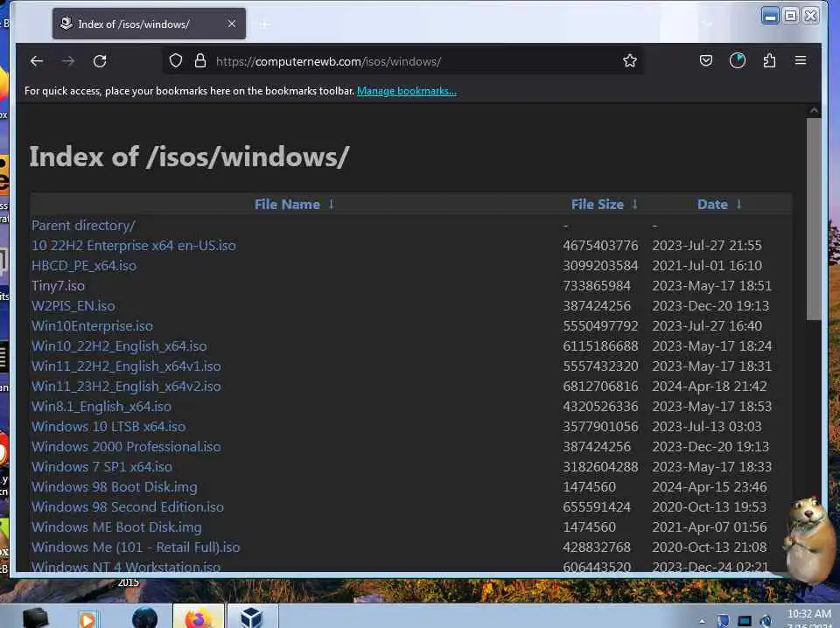Select file size 733865984
840x628 pixels.
(x=596, y=286)
